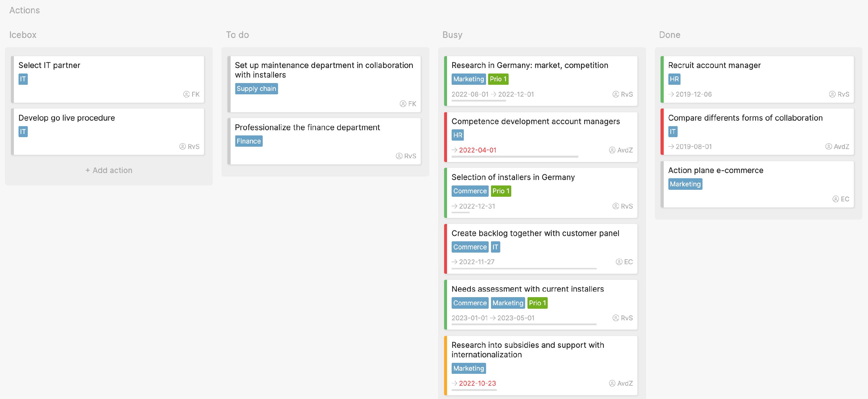Click Marketing tag on Research in Germany card
Image resolution: width=868 pixels, height=399 pixels.
[468, 79]
